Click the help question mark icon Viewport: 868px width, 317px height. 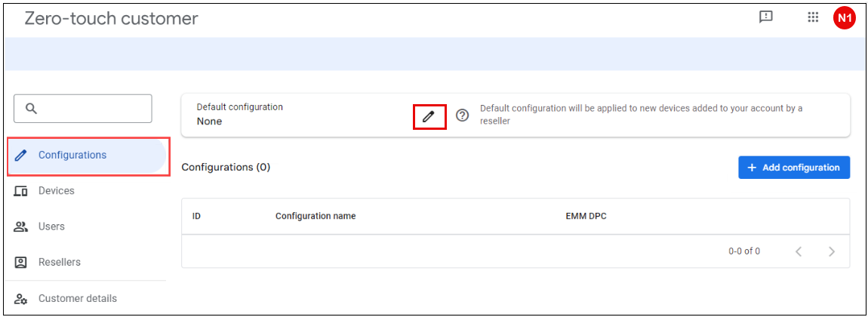tap(463, 115)
